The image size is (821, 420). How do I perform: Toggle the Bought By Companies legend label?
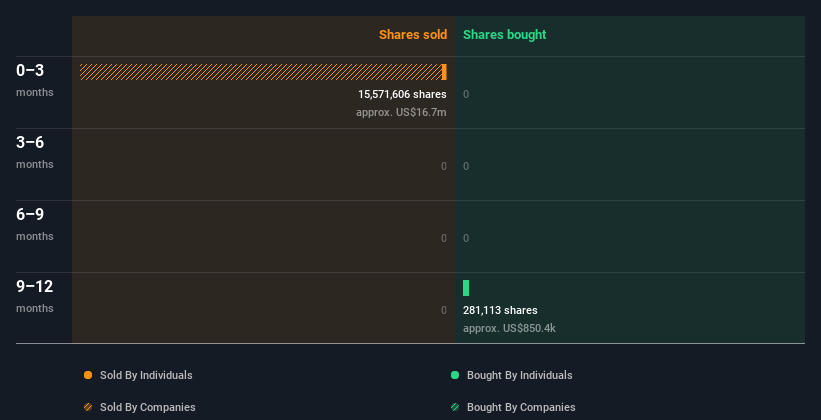tap(521, 407)
